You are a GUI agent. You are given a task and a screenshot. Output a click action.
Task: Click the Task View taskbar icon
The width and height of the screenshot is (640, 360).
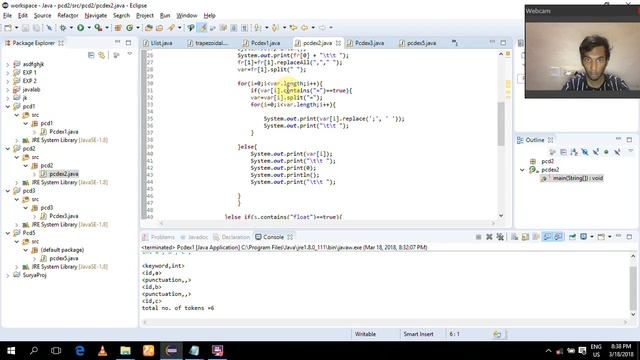pyautogui.click(x=56, y=351)
